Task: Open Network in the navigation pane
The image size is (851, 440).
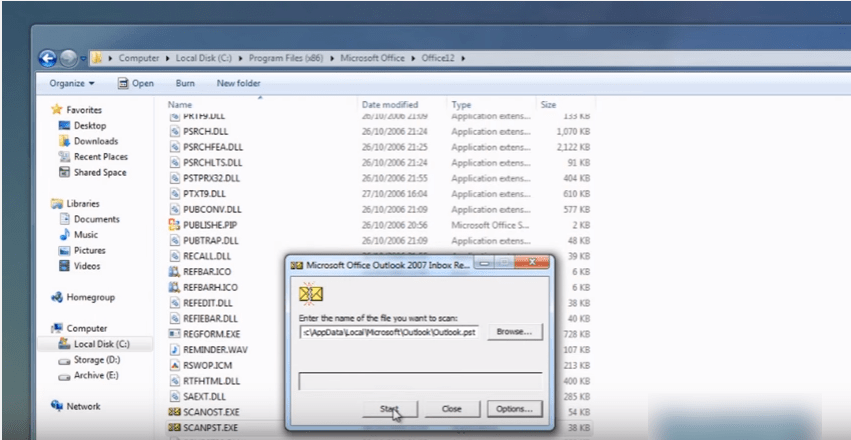Action: coord(76,406)
